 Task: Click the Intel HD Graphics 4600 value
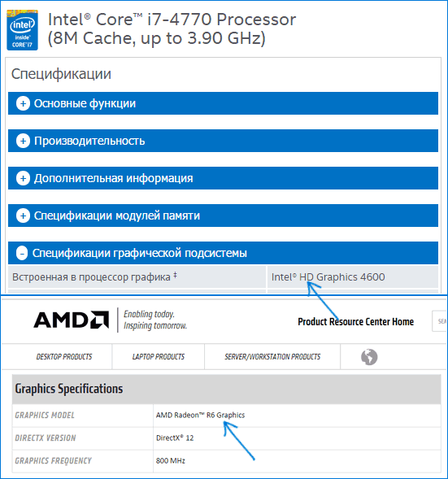(x=328, y=277)
